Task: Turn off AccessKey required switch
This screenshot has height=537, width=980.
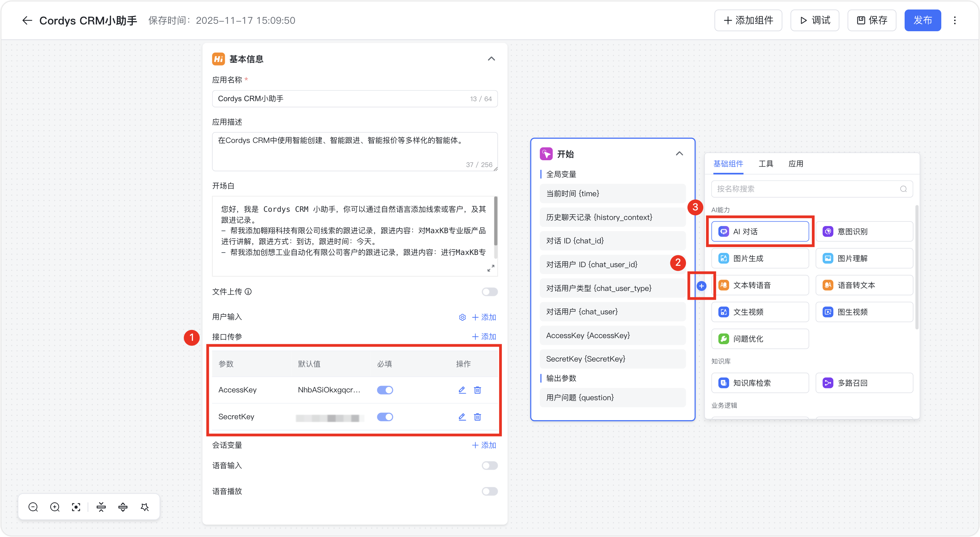Action: pyautogui.click(x=385, y=390)
